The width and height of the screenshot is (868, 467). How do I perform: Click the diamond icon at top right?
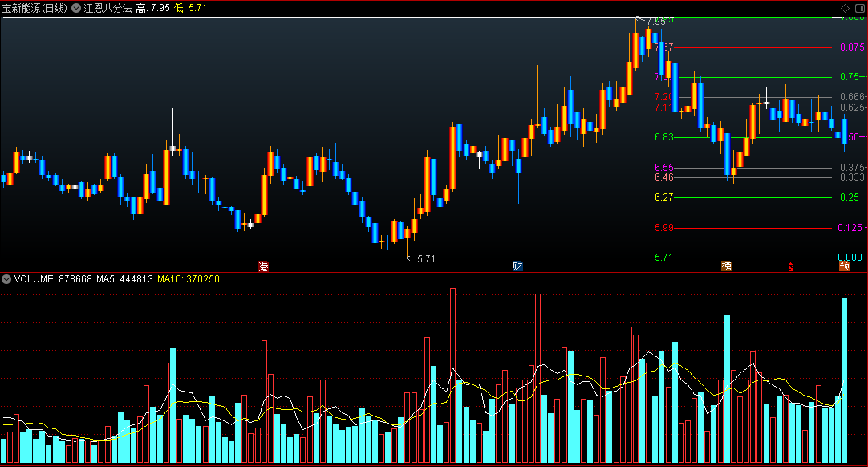pos(845,8)
